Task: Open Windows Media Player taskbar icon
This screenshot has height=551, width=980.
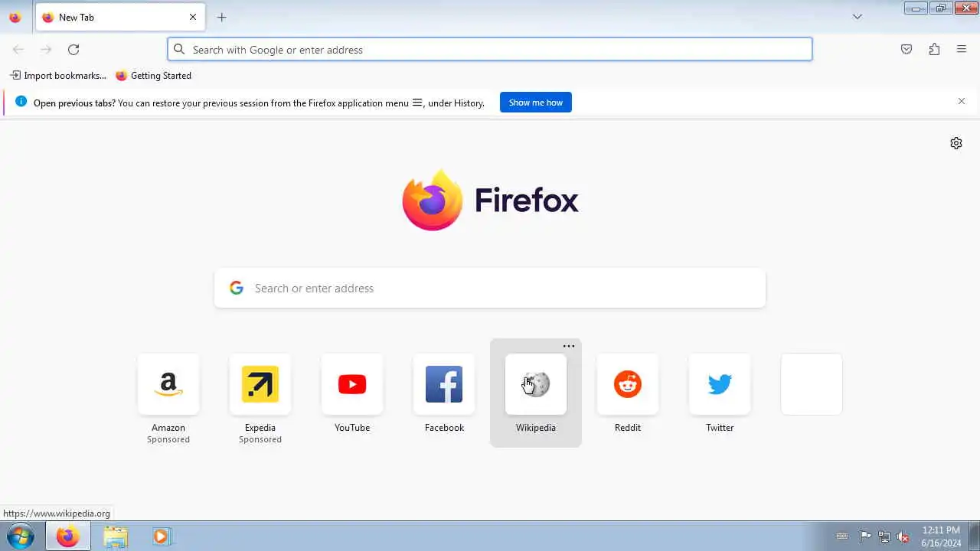Action: tap(162, 536)
